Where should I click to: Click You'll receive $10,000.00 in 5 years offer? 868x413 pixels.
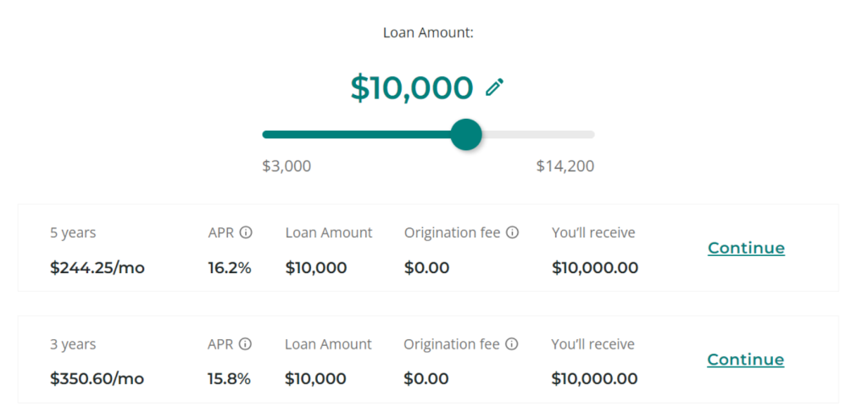[x=595, y=268]
